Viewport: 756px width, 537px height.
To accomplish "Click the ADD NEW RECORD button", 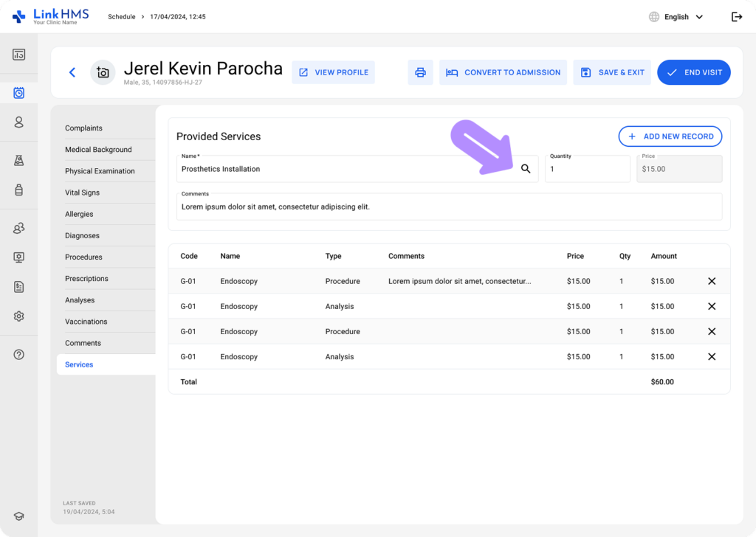I will click(x=670, y=136).
